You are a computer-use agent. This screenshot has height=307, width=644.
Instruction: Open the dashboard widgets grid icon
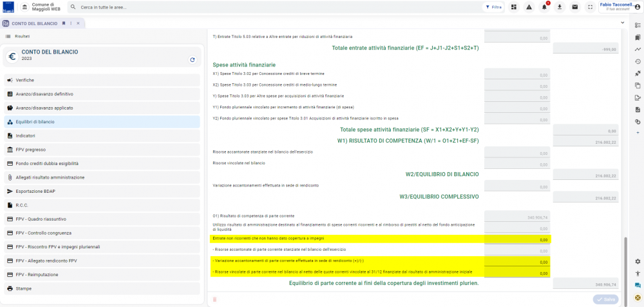pos(513,7)
